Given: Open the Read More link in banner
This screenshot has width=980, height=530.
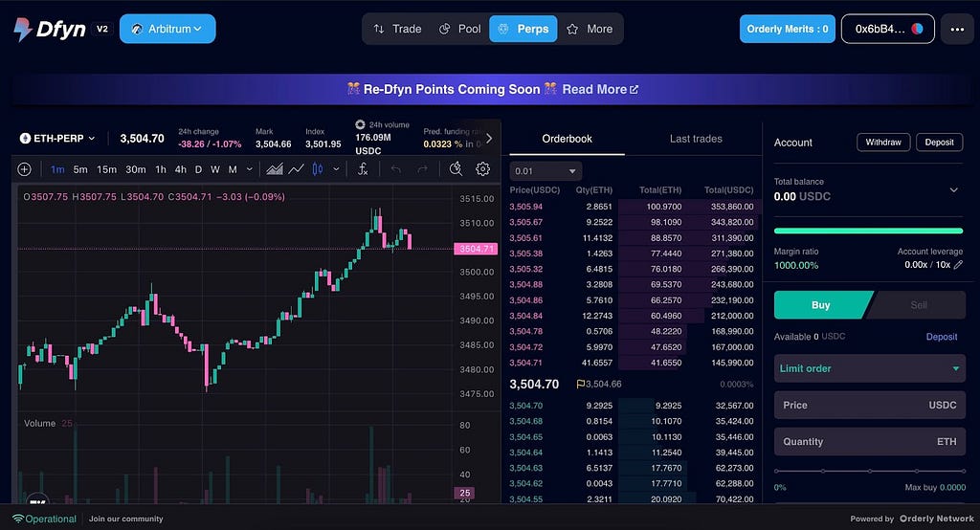Looking at the screenshot, I should (x=600, y=89).
